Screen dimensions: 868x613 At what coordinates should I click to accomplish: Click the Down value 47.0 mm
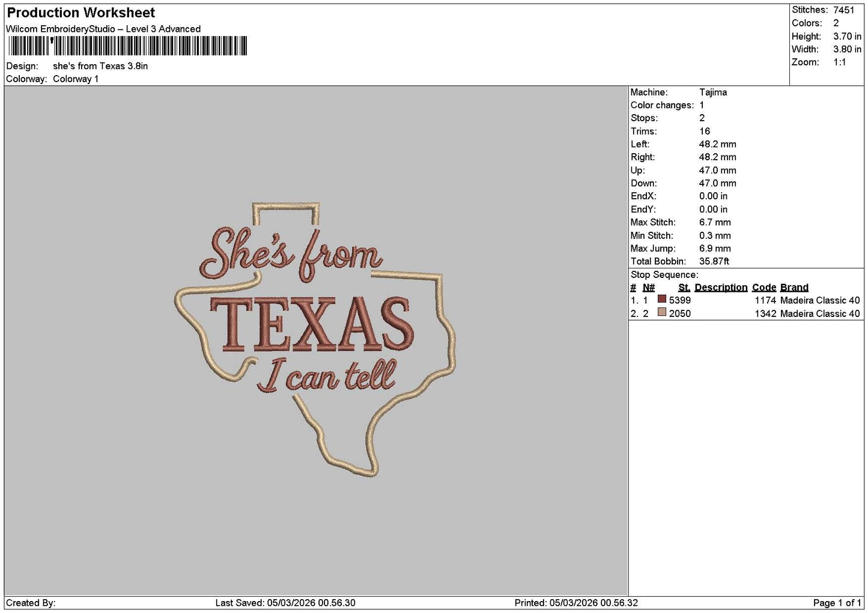click(x=718, y=183)
